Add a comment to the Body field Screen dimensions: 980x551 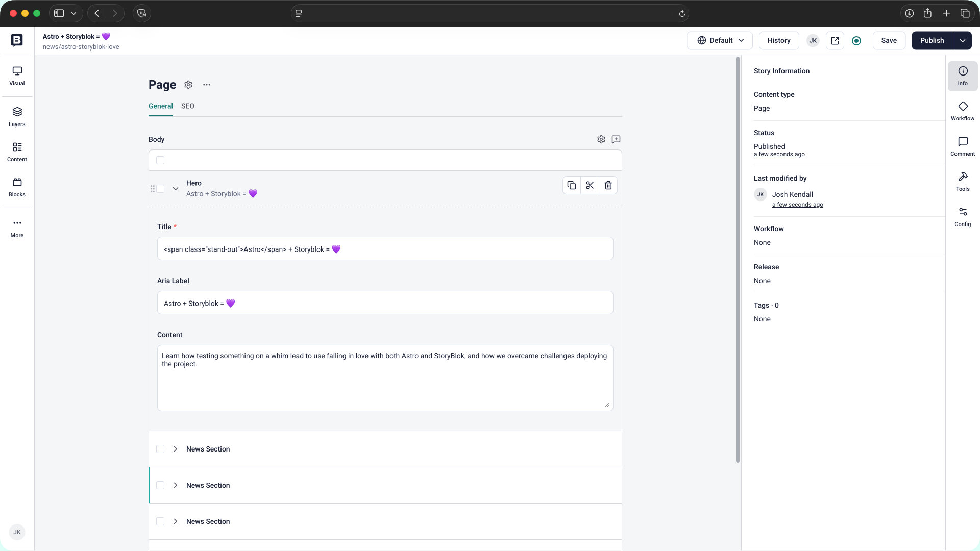(x=616, y=139)
